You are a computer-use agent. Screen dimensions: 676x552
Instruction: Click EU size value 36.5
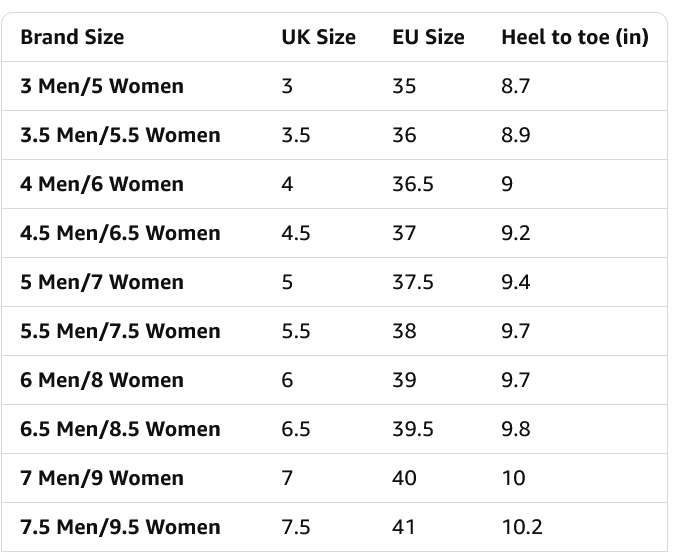(x=413, y=184)
